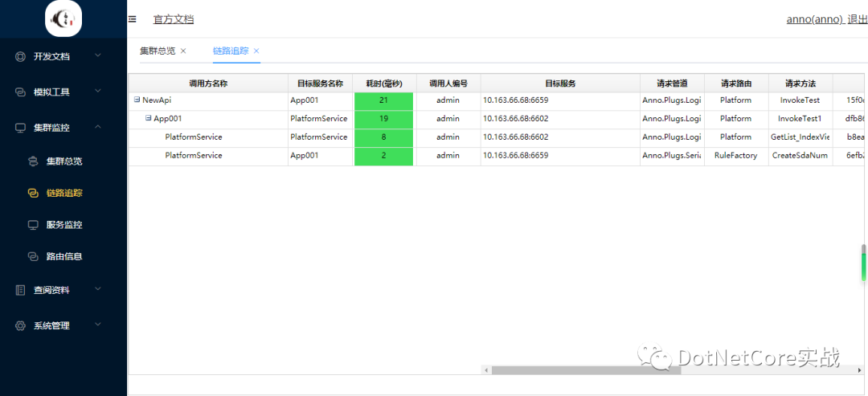Expand the 查阅资料 menu chevron
Image resolution: width=868 pixels, height=396 pixels.
[98, 289]
